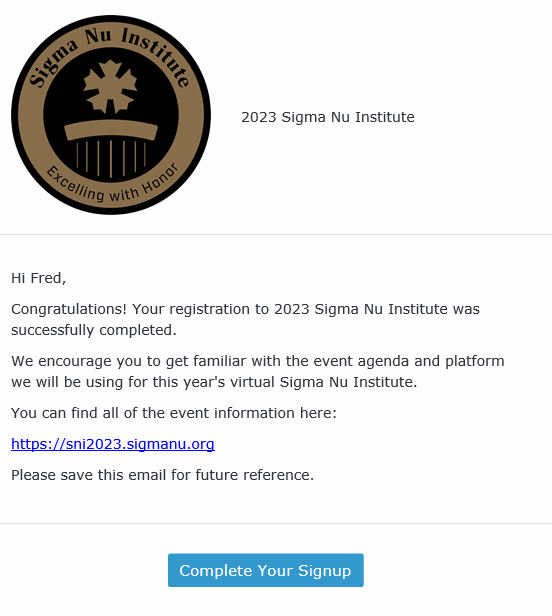The image size is (552, 616).
Task: Click the word "Congratulations!" in the email
Action: 69,309
